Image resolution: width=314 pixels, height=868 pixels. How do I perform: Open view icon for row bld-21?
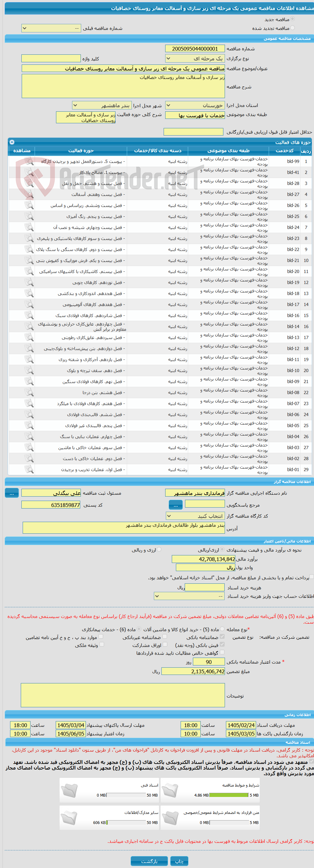coord(29,260)
